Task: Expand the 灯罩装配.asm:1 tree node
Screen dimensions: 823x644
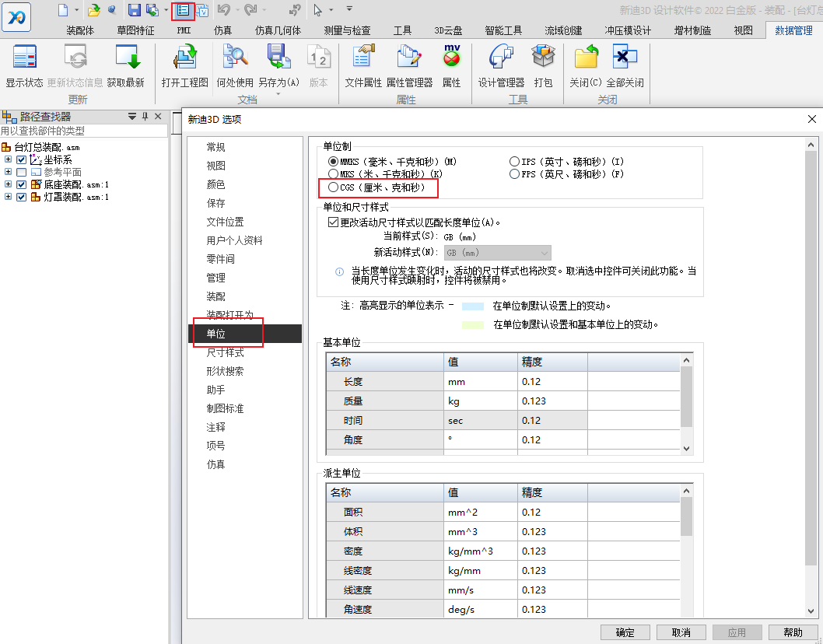Action: (8, 197)
